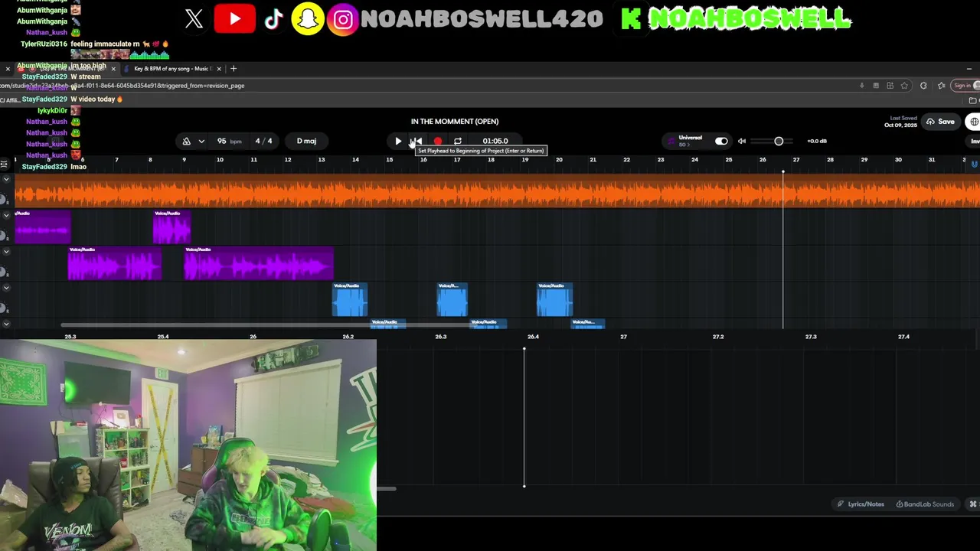
Task: Click the 26.4 marker in lower editor ruler
Action: point(533,337)
